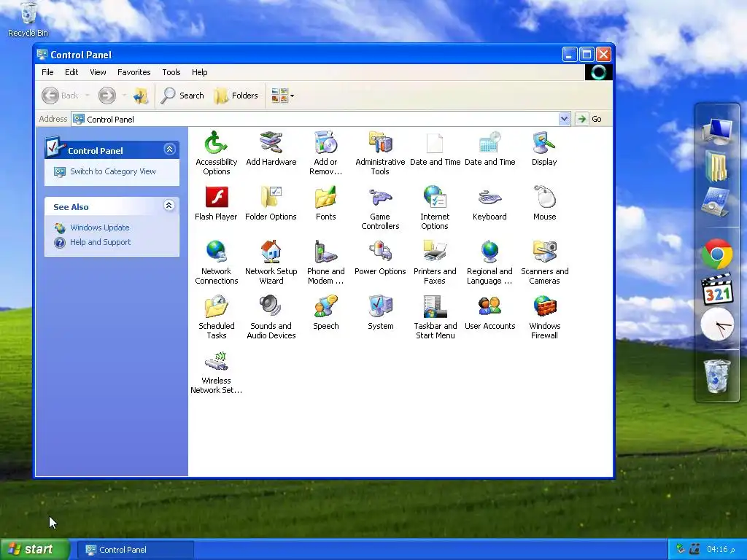Open Flash Player settings
747x560 pixels.
216,203
